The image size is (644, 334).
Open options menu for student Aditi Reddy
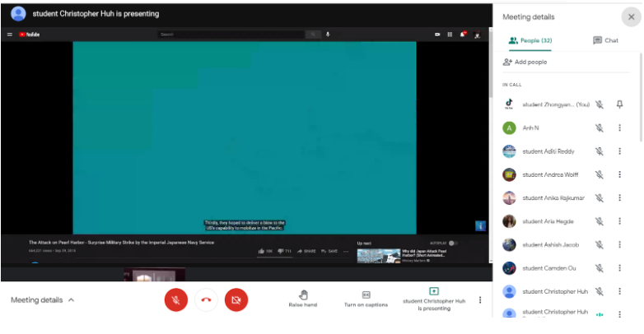[620, 151]
